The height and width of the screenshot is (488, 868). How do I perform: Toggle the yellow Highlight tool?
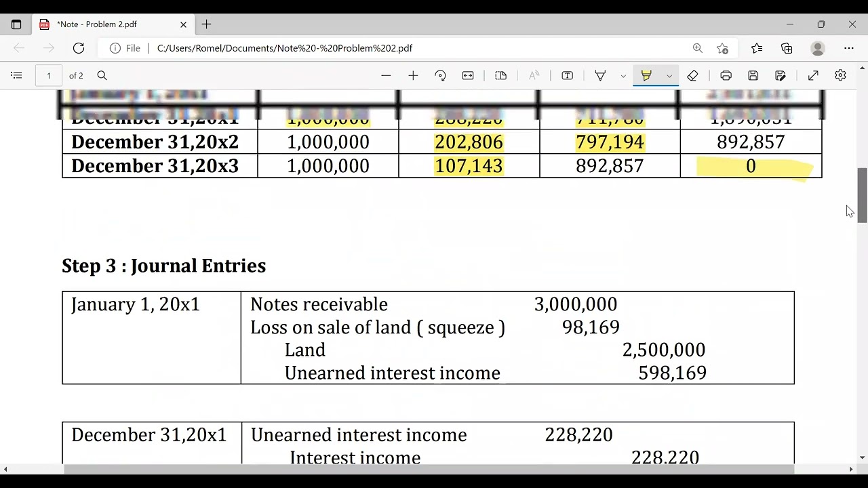point(646,75)
